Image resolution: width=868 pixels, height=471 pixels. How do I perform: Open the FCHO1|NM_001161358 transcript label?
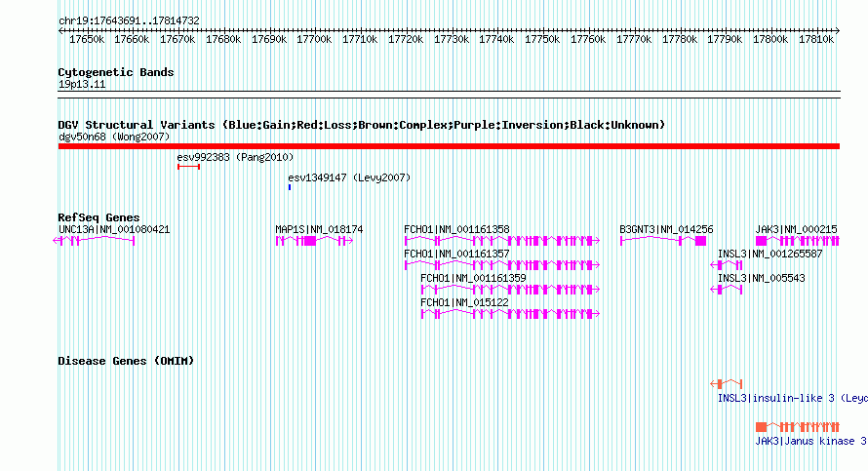coord(456,229)
